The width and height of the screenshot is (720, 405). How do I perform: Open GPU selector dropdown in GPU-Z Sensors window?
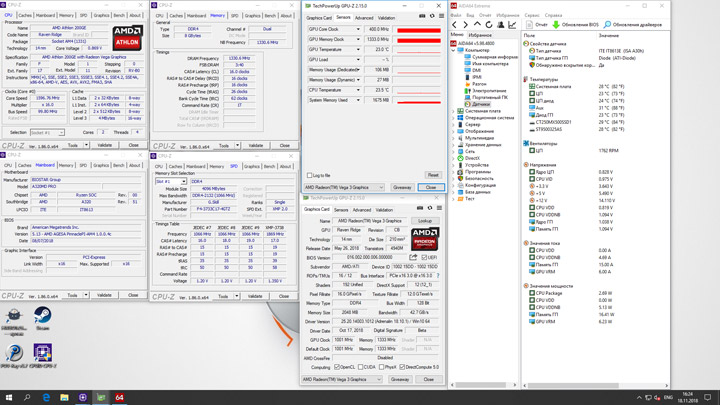pos(344,187)
